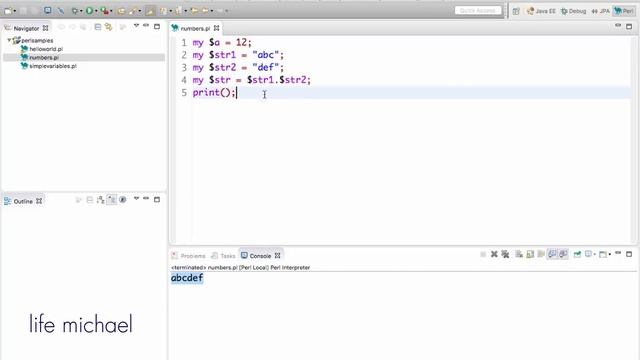Viewport: 640px width, 360px height.
Task: Click the Next Annotation toolbar icon
Action: click(164, 11)
